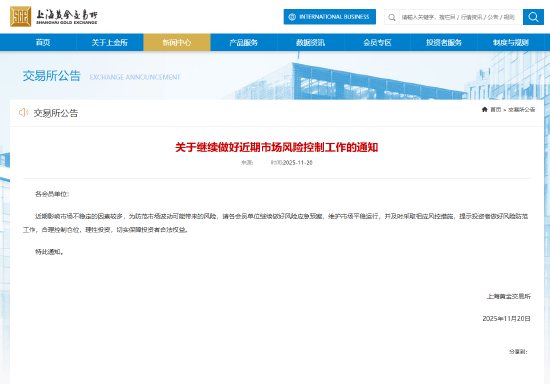Follow the 交易所公告 breadcrumb link
This screenshot has width=550, height=384.
(x=521, y=110)
